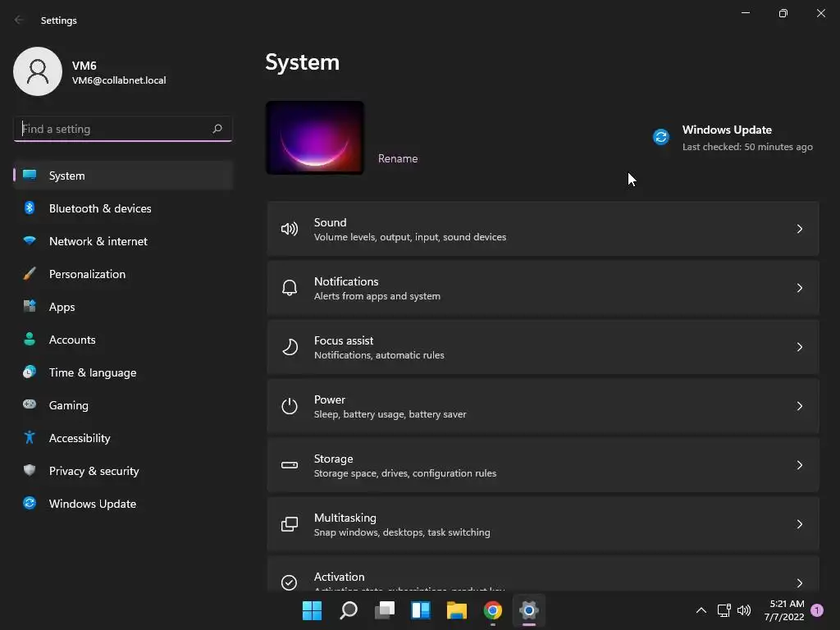840x630 pixels.
Task: Click the Time & language clock icon
Action: point(30,372)
